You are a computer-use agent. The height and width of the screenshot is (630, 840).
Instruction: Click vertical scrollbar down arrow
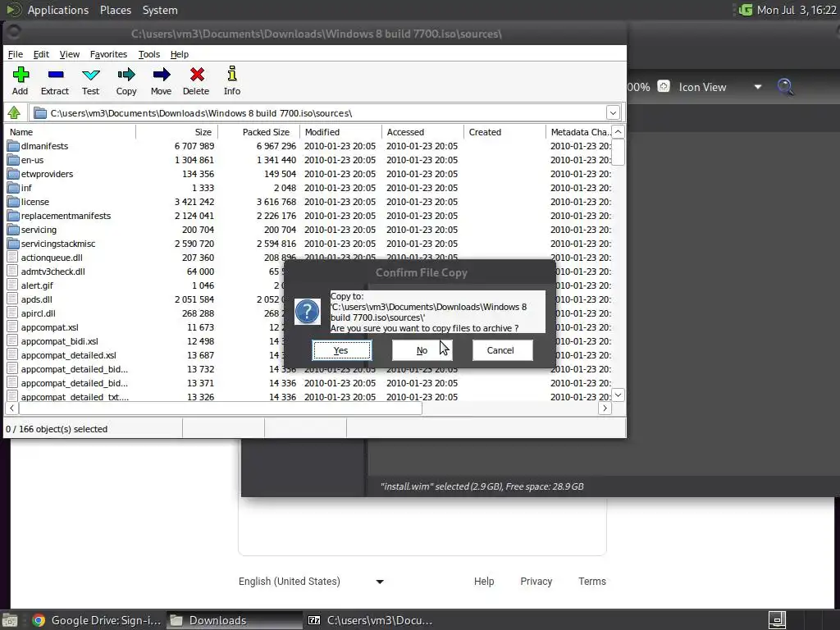(619, 395)
